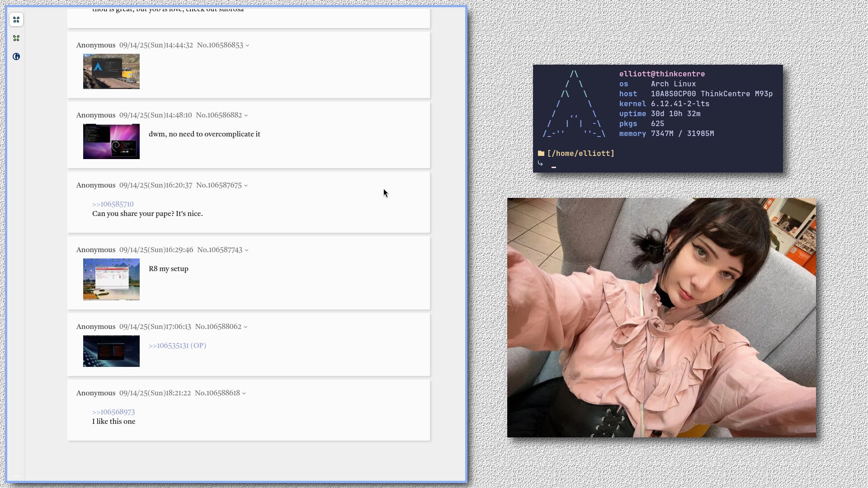Screen dimensions: 868x488
Task: Click post number No.106588618
Action: 217,393
